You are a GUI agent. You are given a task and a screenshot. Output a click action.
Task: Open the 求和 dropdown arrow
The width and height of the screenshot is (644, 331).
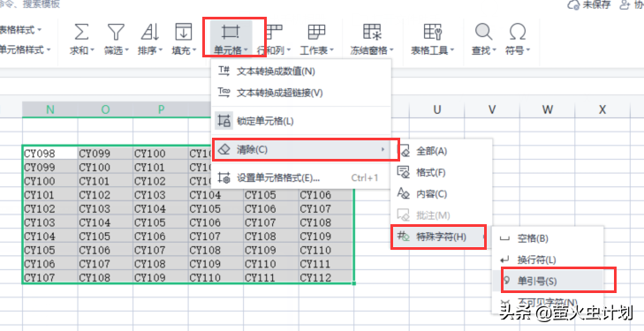click(92, 50)
